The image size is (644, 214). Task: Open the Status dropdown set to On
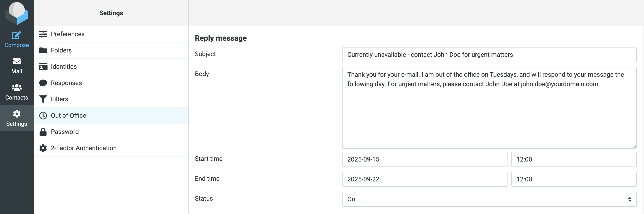(x=489, y=199)
